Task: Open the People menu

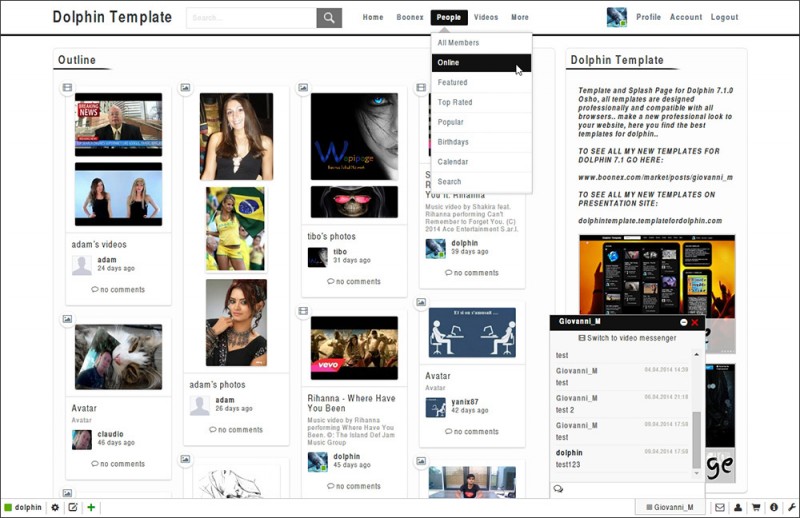Action: 448,17
